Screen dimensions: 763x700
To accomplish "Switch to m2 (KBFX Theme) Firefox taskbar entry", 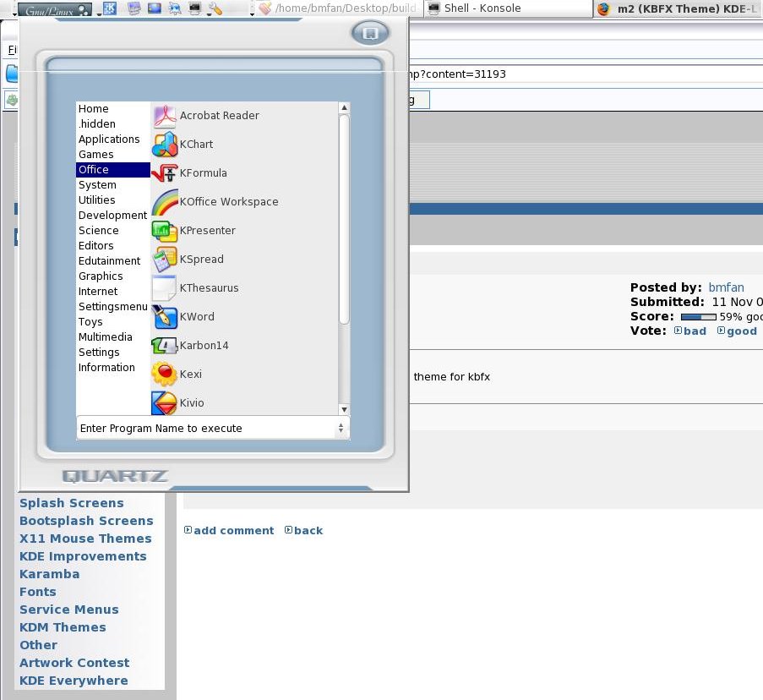I will point(679,8).
